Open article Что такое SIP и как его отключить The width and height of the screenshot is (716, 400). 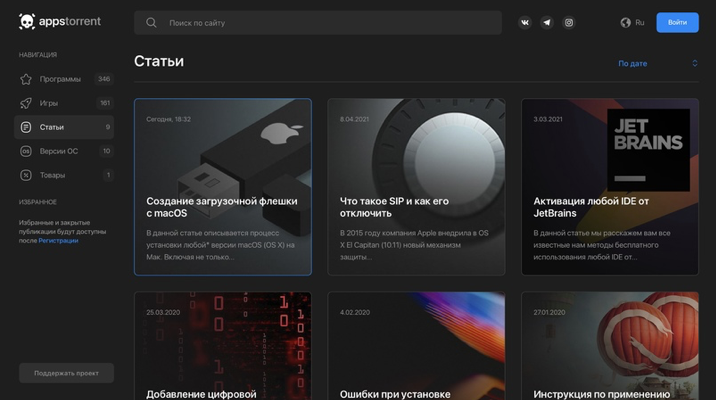pyautogui.click(x=416, y=187)
